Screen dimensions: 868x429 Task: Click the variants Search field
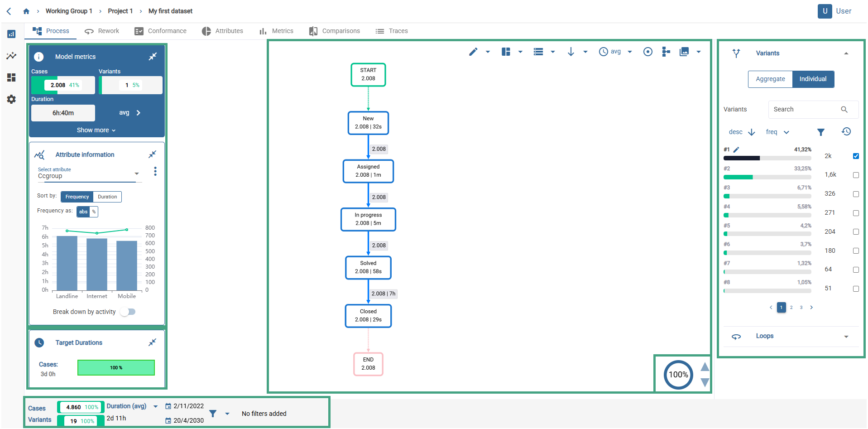[x=806, y=109]
